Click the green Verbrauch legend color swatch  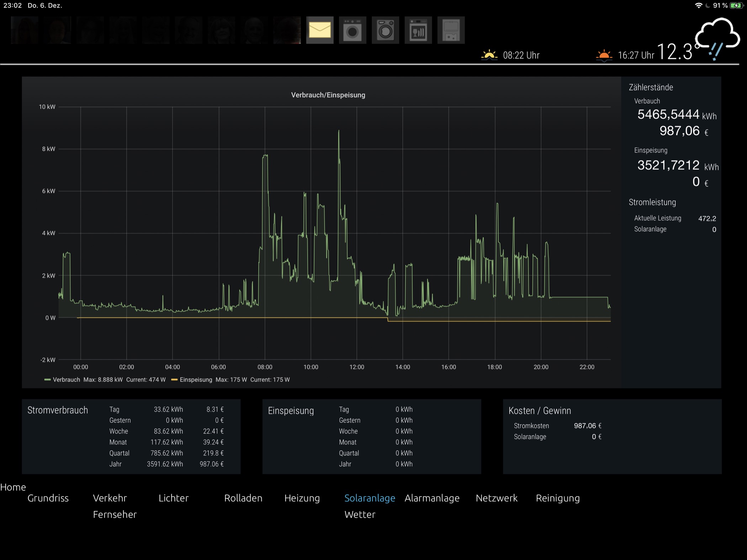click(47, 380)
